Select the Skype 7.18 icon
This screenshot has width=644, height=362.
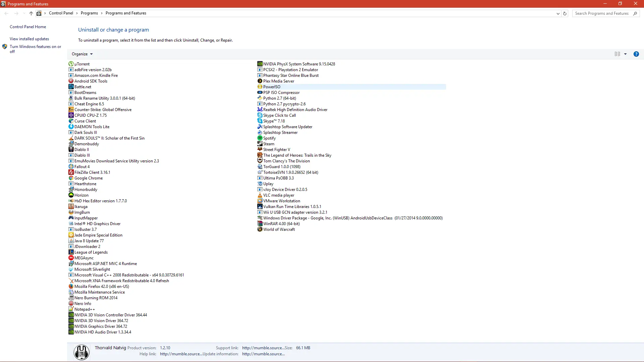click(260, 121)
